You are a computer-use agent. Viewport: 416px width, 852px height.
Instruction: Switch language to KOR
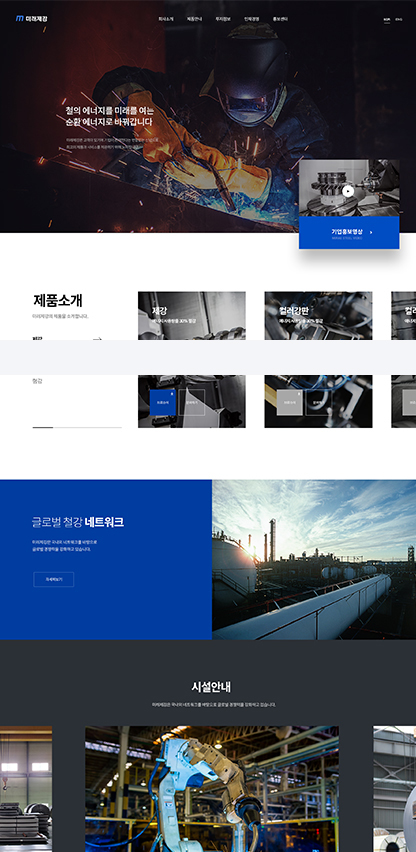pyautogui.click(x=387, y=20)
